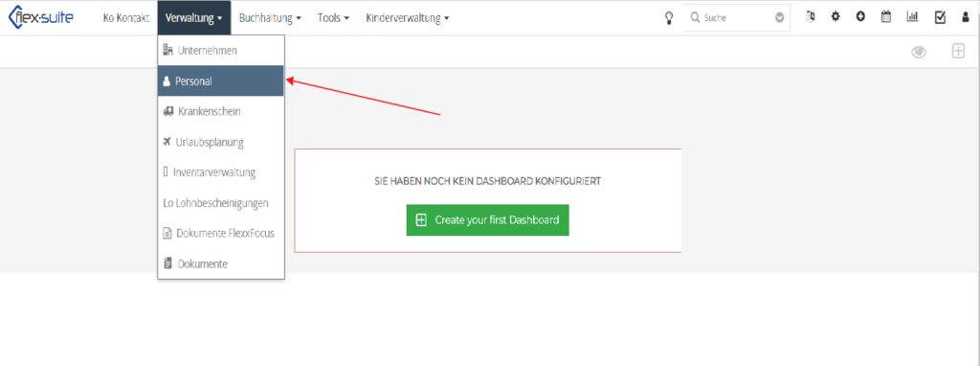Open the Kinderverwaltung dropdown menu
This screenshot has width=980, height=366.
pyautogui.click(x=408, y=18)
